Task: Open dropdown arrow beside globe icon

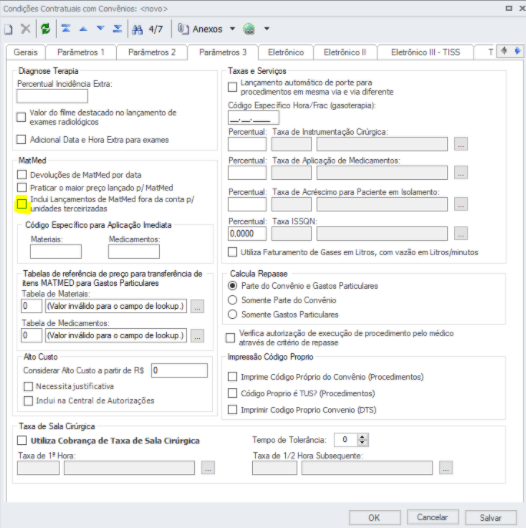Action: (x=267, y=29)
